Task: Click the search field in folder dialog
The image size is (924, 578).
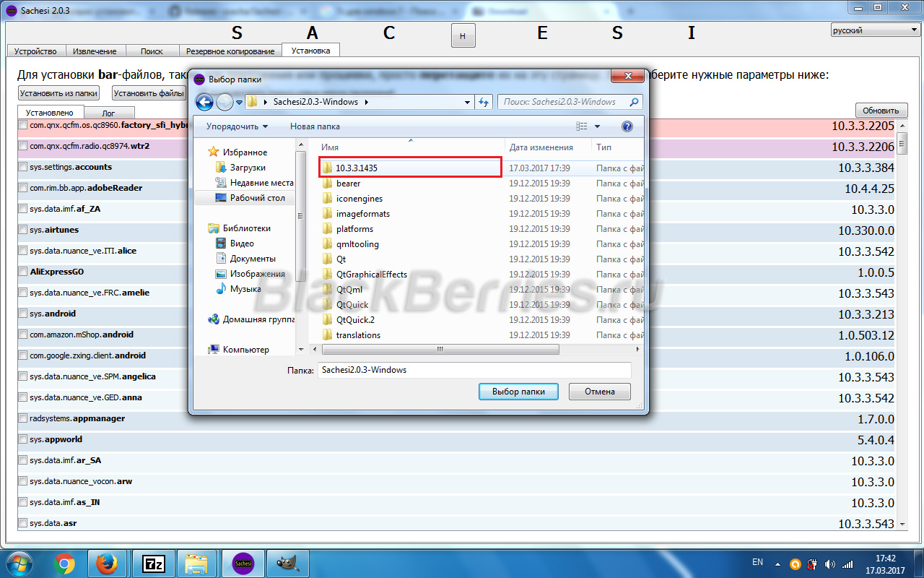Action: [570, 102]
